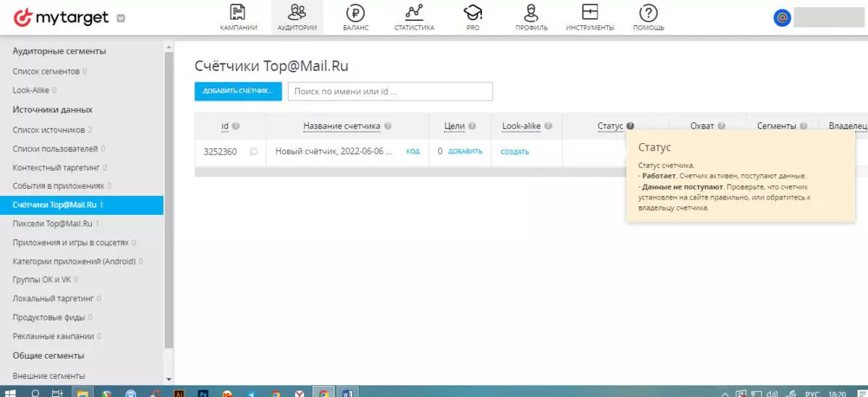Open the Статистика chart icon

click(414, 12)
